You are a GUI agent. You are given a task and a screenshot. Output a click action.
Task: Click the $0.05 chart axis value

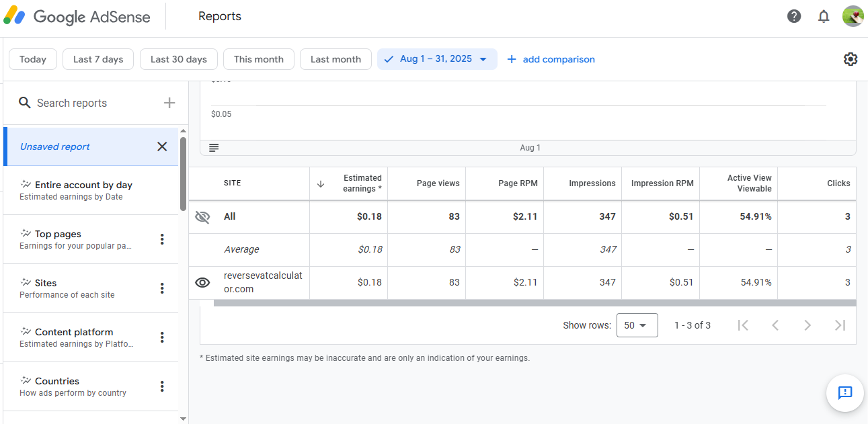[221, 114]
